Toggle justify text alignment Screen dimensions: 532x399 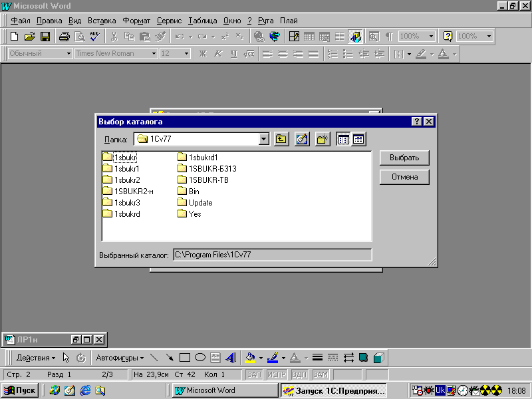[x=313, y=54]
